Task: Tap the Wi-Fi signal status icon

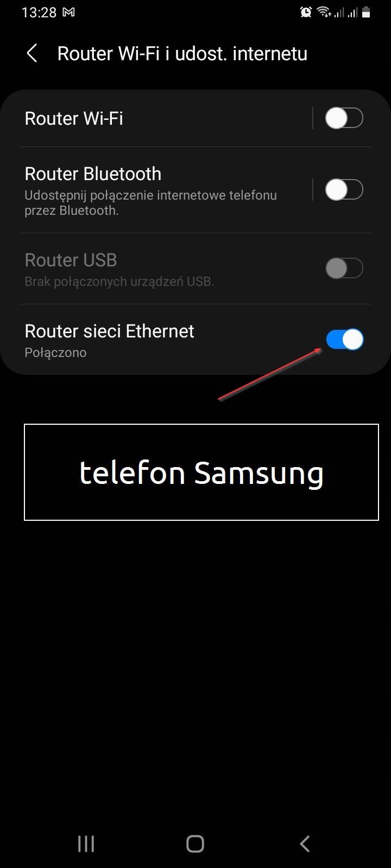Action: pos(324,12)
